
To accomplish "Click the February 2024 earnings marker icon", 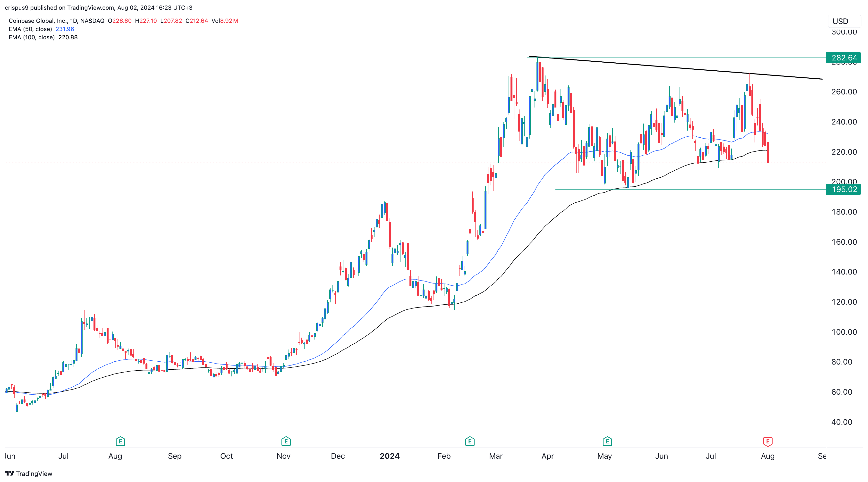I will pyautogui.click(x=470, y=441).
